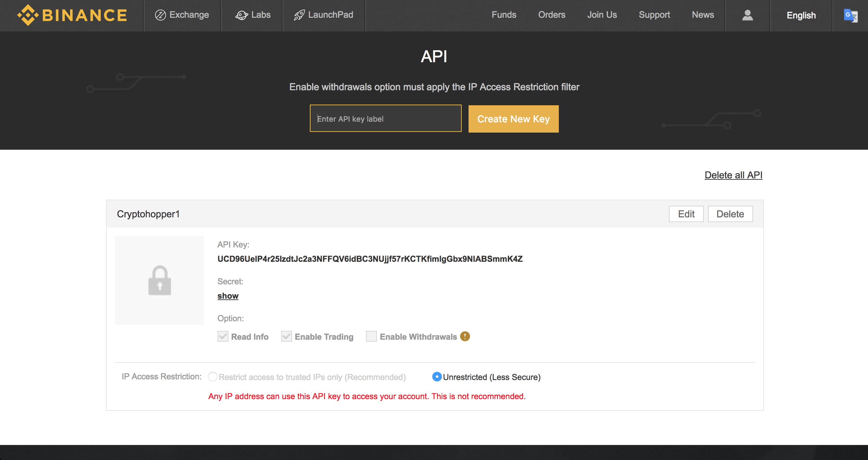
Task: Open the Orders menu
Action: [552, 15]
